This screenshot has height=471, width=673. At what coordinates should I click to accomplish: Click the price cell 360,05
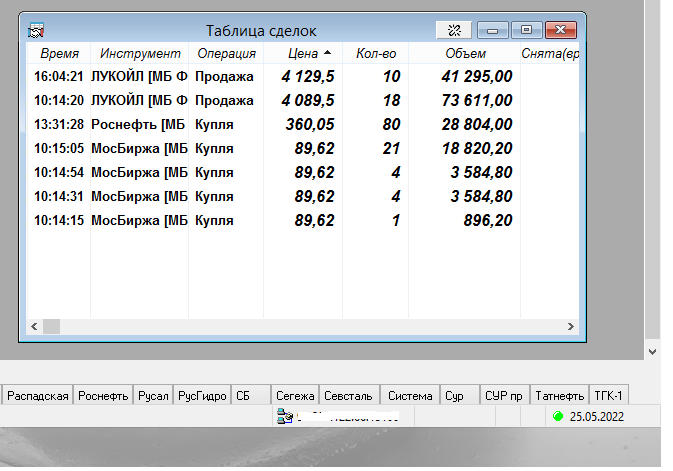(310, 125)
